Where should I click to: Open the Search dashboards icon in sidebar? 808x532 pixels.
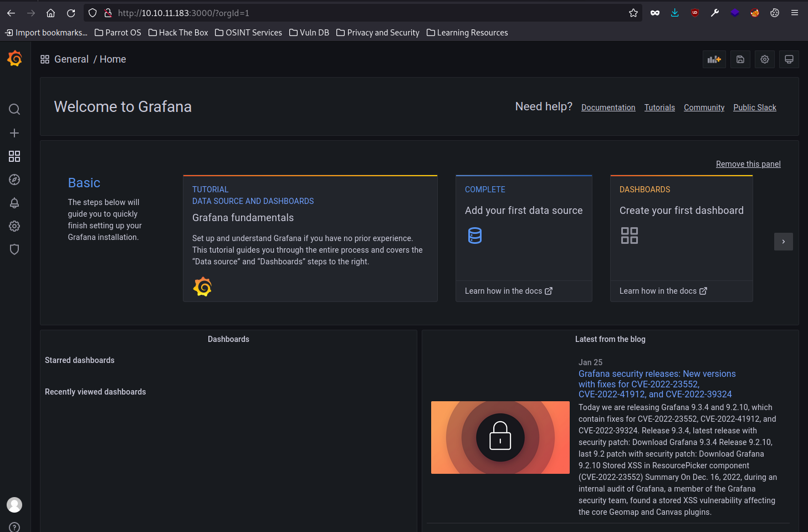click(14, 109)
